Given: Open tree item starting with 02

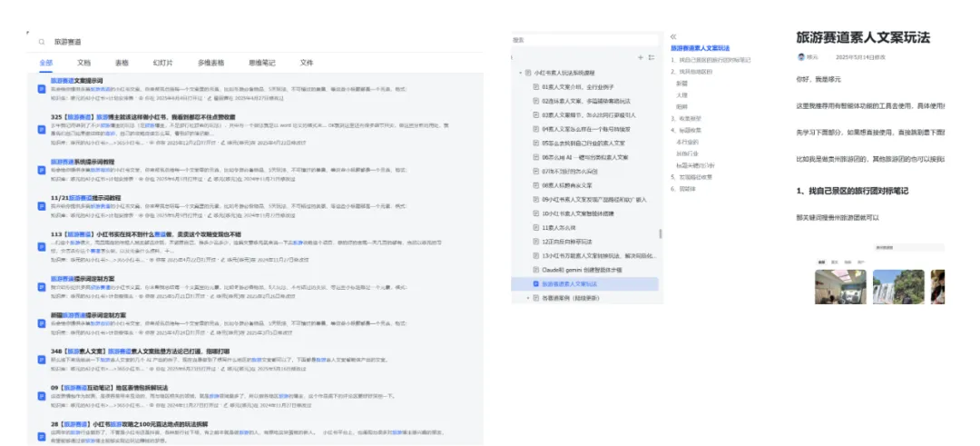Looking at the screenshot, I should (x=585, y=101).
